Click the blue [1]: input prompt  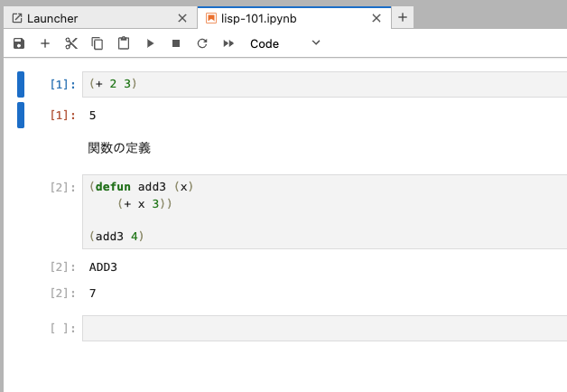62,85
